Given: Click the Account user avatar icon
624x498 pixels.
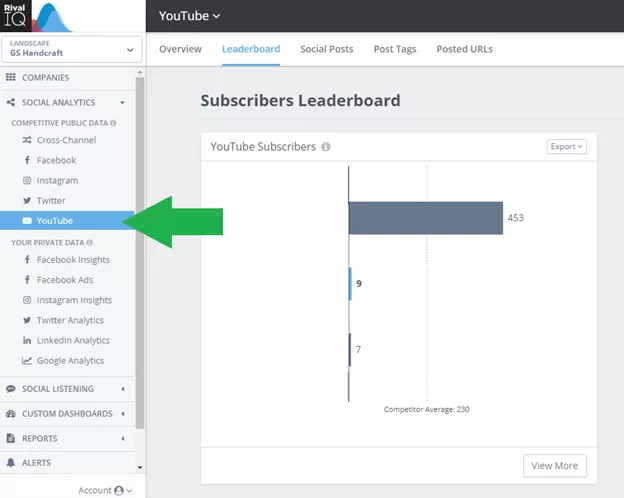Looking at the screenshot, I should [x=119, y=490].
